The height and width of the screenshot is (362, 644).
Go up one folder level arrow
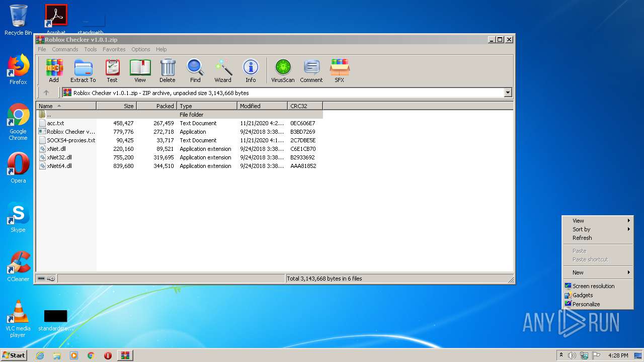point(46,93)
